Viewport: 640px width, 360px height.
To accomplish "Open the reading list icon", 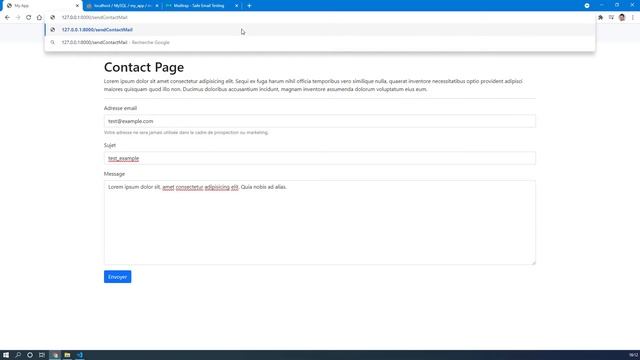I will (611, 18).
